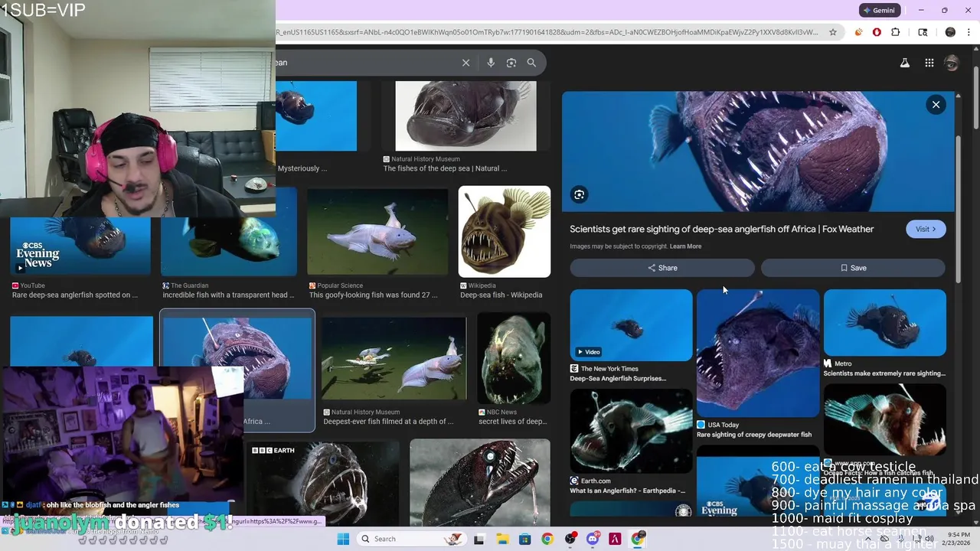Screen dimensions: 980x551
Task: Click the Visit button
Action: [x=926, y=229]
